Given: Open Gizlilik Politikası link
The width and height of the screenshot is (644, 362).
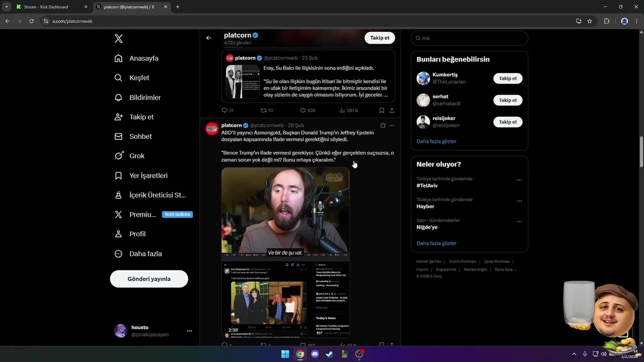Looking at the screenshot, I should click(462, 262).
